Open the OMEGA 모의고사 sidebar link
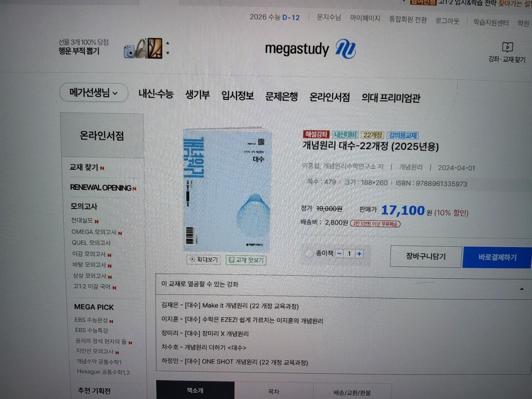 pyautogui.click(x=94, y=232)
